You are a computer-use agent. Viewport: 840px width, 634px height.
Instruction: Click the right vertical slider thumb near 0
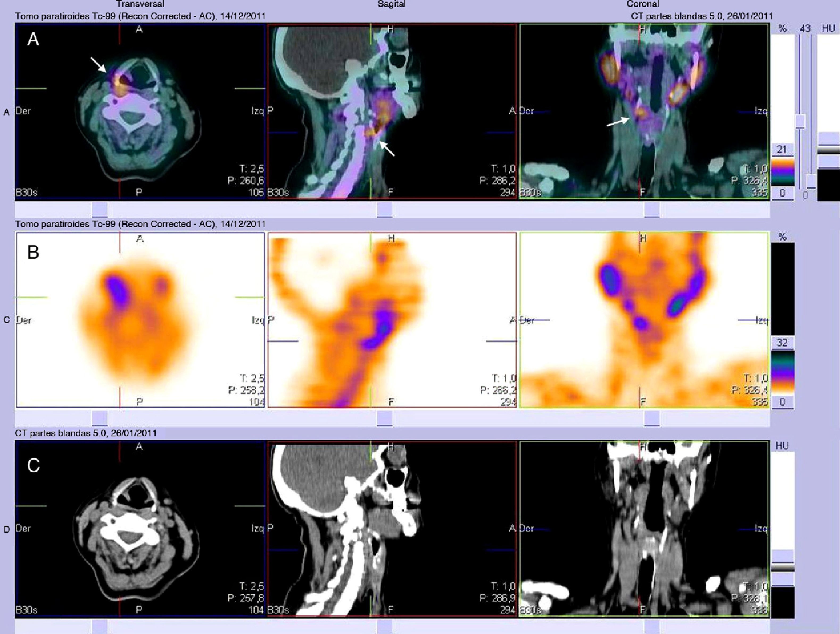[811, 182]
